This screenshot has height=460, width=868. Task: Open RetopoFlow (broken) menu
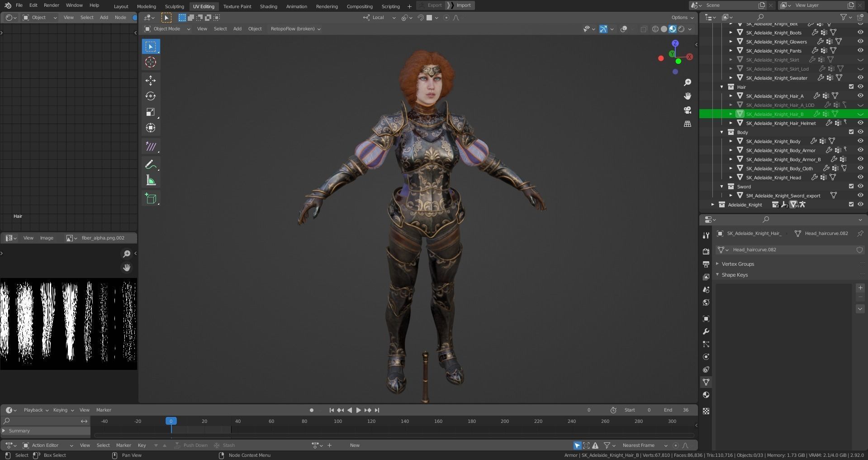pos(295,29)
